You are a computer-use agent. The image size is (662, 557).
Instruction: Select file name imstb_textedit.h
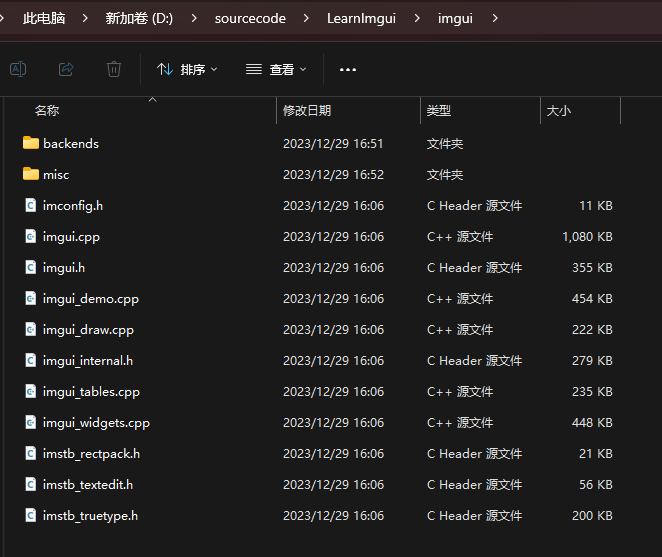pos(88,485)
